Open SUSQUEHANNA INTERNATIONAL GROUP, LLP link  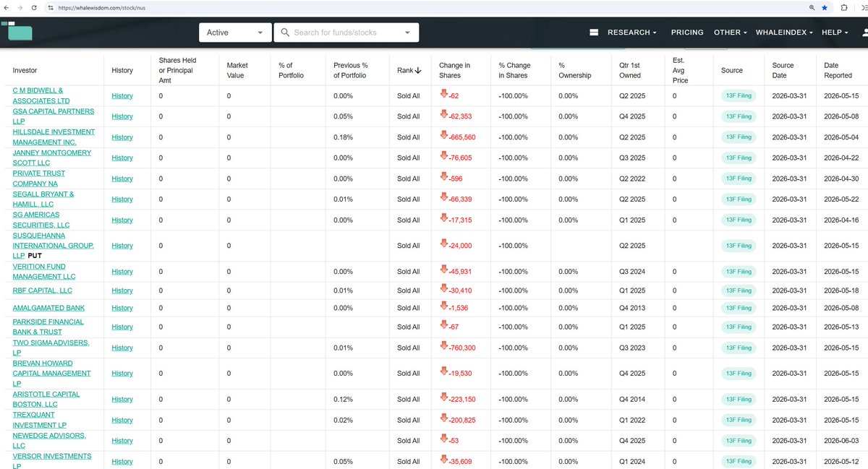point(53,246)
